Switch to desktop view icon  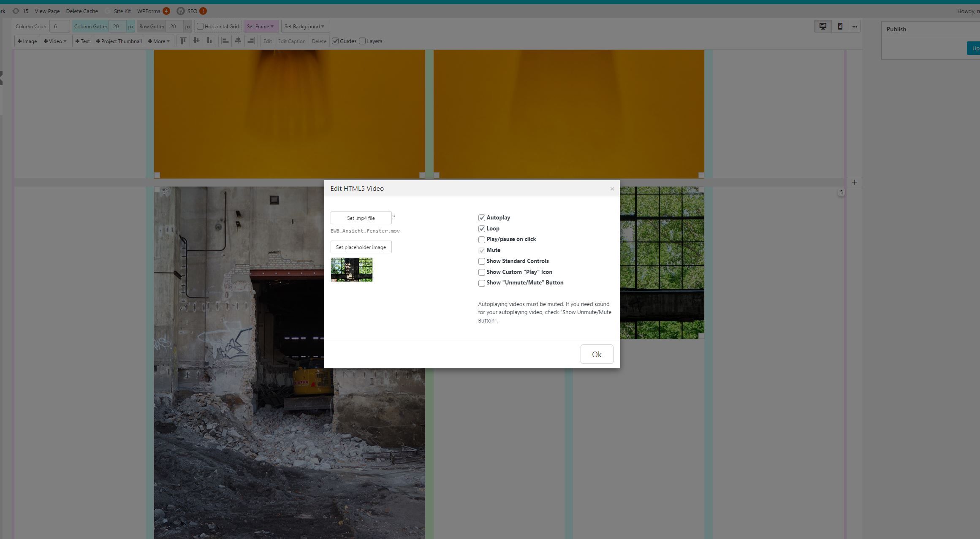point(823,26)
